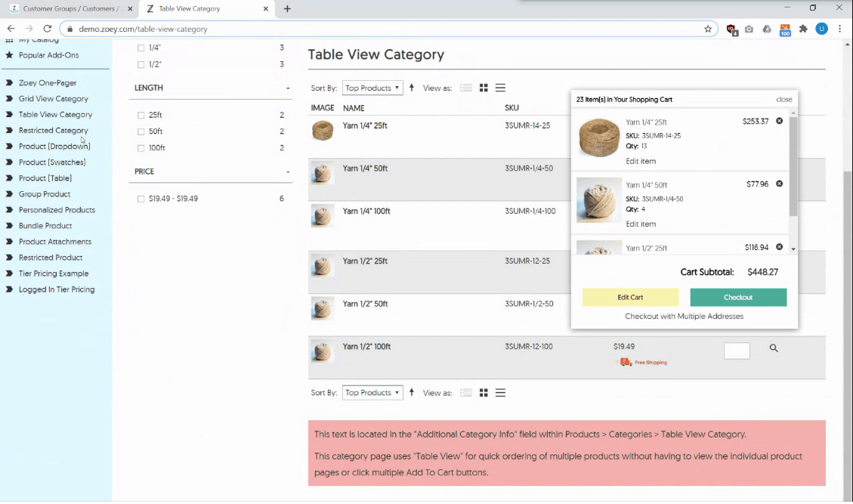The image size is (853, 504).
Task: Bookmark this page with the star icon
Action: pos(708,29)
